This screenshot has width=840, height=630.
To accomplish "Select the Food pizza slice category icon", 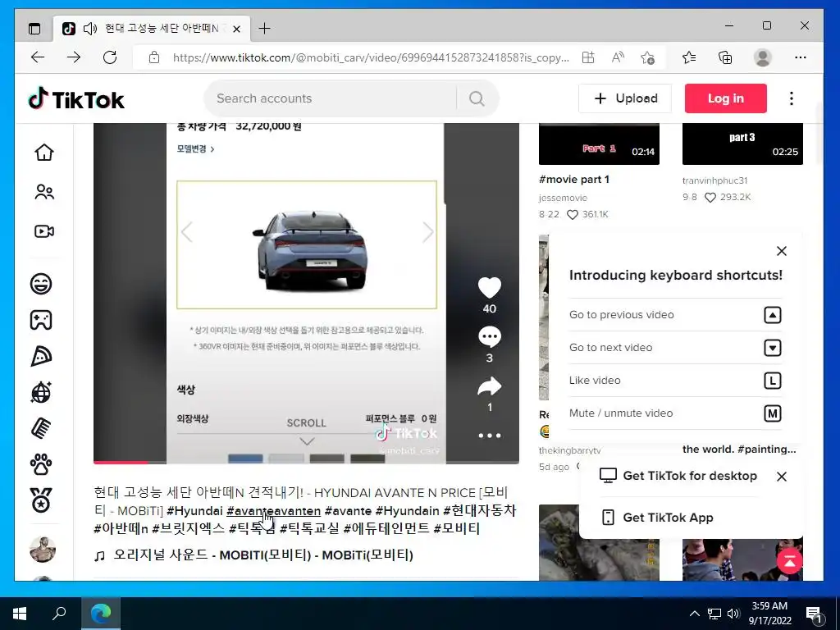I will [x=41, y=356].
